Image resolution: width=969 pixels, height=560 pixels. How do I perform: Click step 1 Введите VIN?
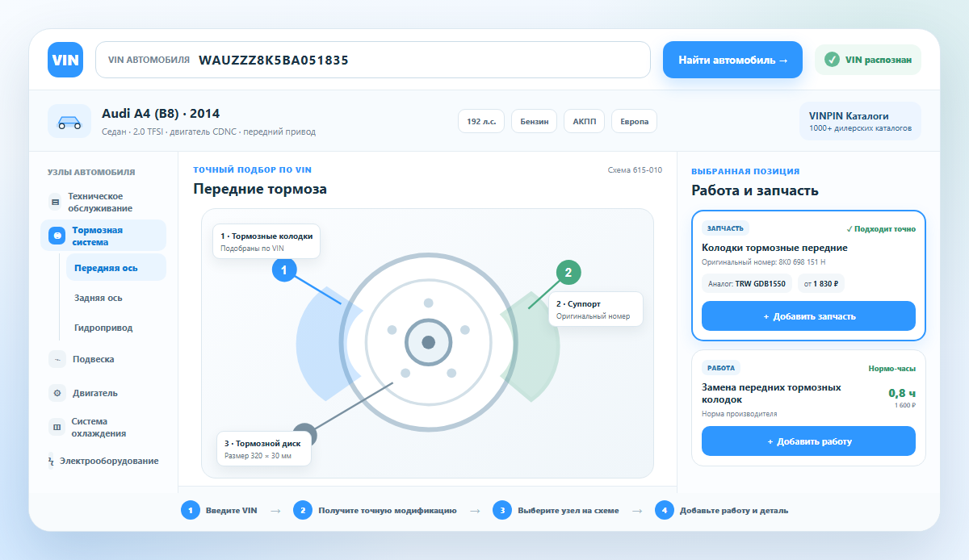[219, 511]
